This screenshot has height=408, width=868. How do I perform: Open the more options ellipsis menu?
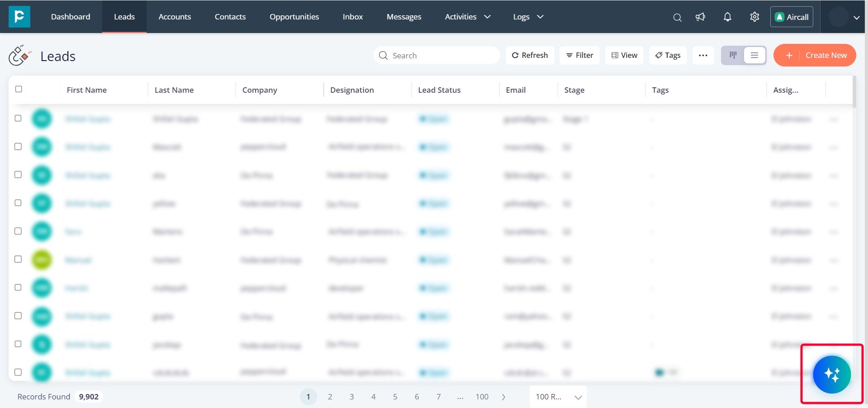point(703,55)
